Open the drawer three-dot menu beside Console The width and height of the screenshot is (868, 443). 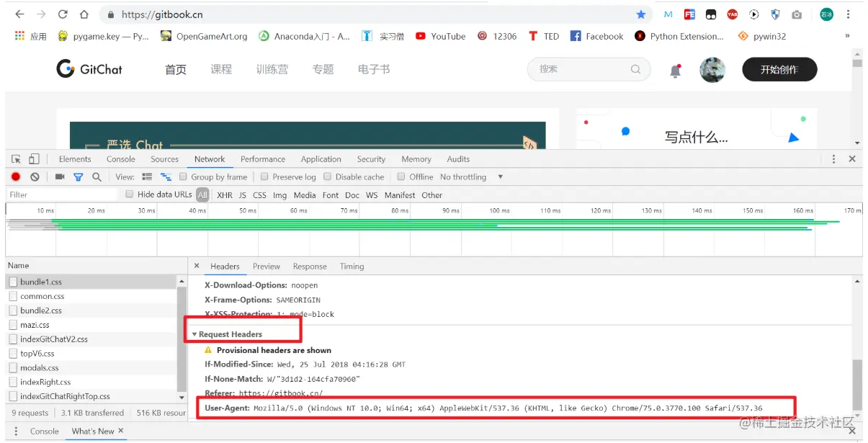[x=16, y=431]
